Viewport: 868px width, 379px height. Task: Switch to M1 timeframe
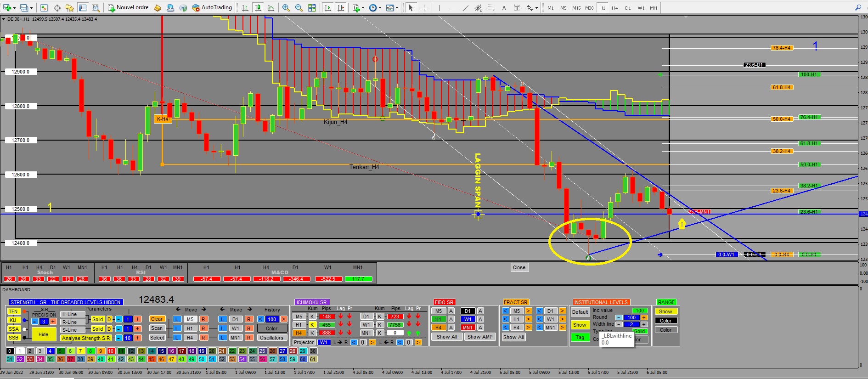click(x=551, y=8)
